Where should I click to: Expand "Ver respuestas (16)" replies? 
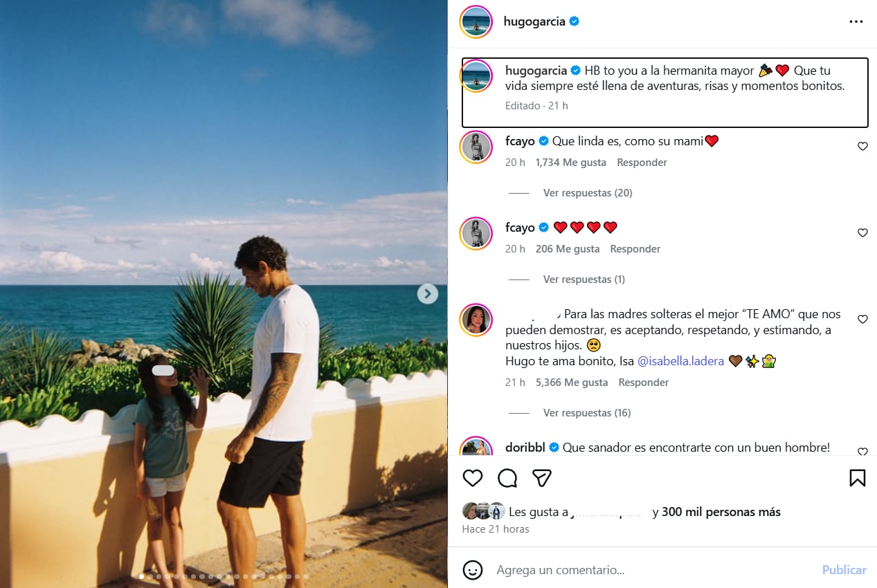pyautogui.click(x=587, y=413)
